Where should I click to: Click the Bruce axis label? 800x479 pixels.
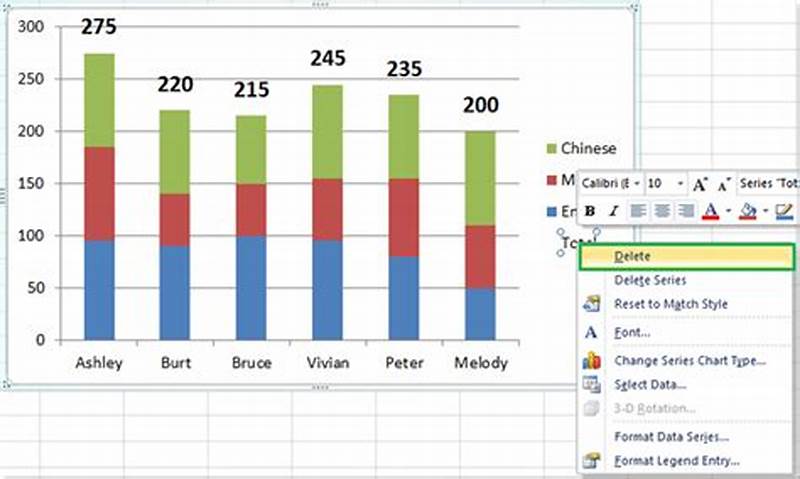[x=252, y=363]
